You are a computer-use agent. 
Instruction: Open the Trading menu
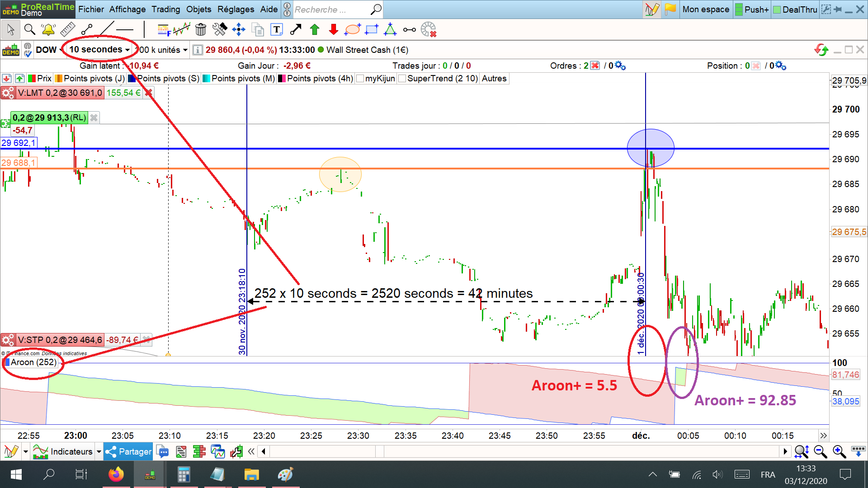pos(165,9)
